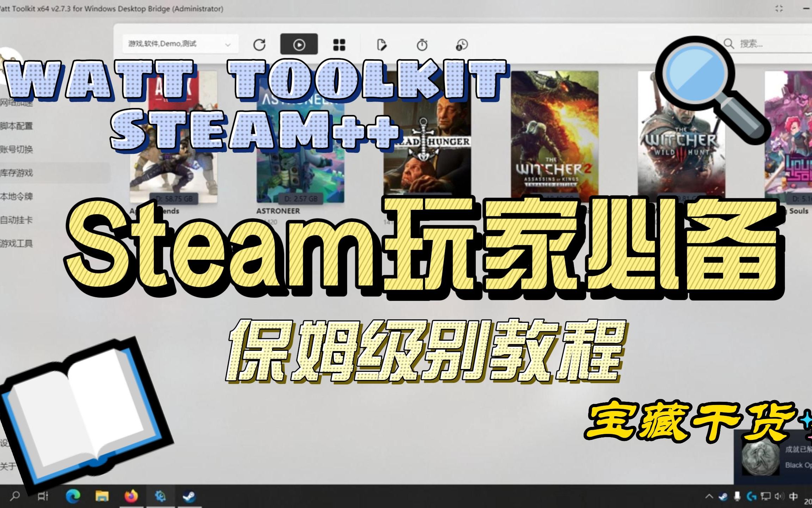Open 自动挂卡 in the sidebar
This screenshot has width=812, height=508.
click(17, 220)
